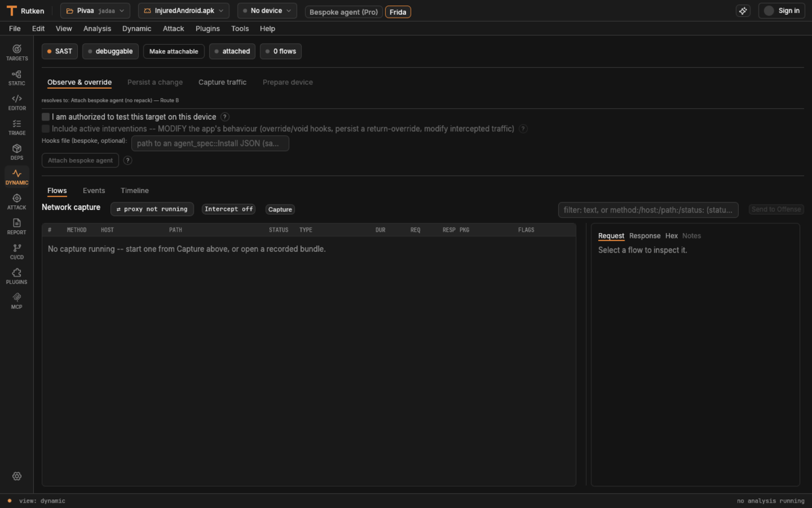The width and height of the screenshot is (812, 508).
Task: Select Frida agent mode
Action: pyautogui.click(x=398, y=12)
